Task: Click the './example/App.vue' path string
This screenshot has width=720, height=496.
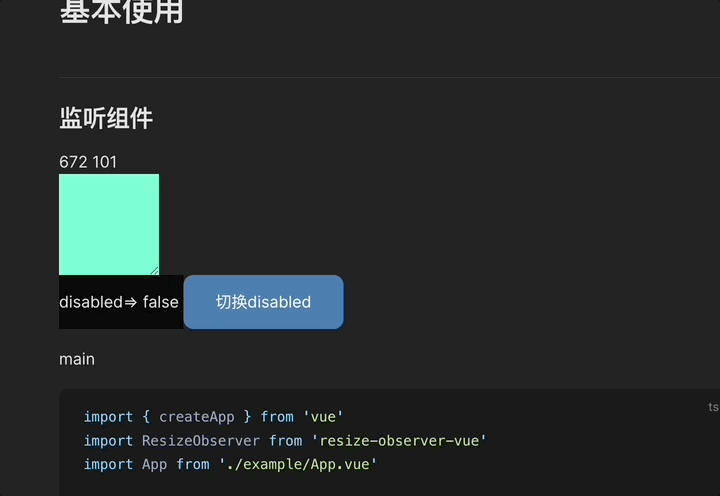Action: coord(298,464)
